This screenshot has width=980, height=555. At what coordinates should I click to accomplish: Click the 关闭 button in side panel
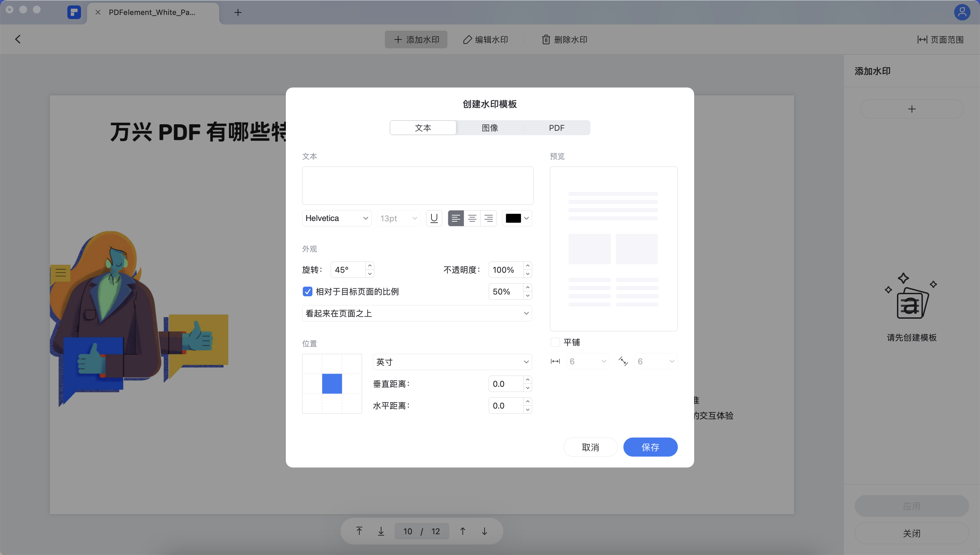coord(912,533)
